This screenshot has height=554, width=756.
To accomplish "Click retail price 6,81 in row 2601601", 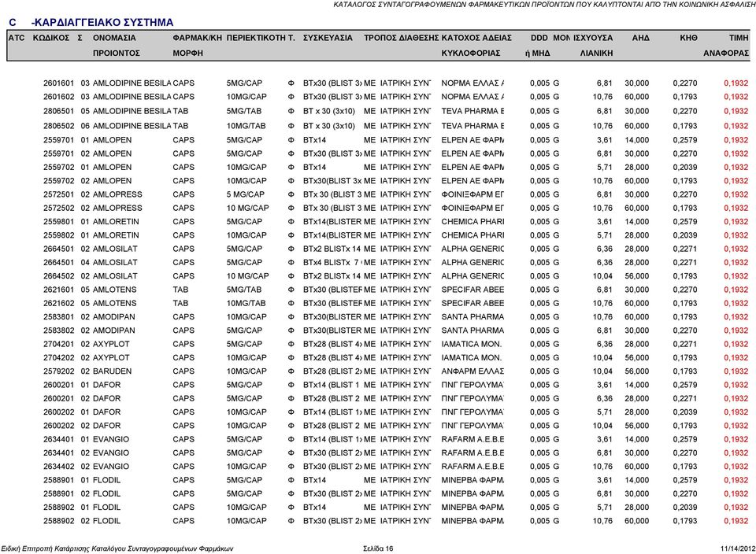I will pos(605,83).
